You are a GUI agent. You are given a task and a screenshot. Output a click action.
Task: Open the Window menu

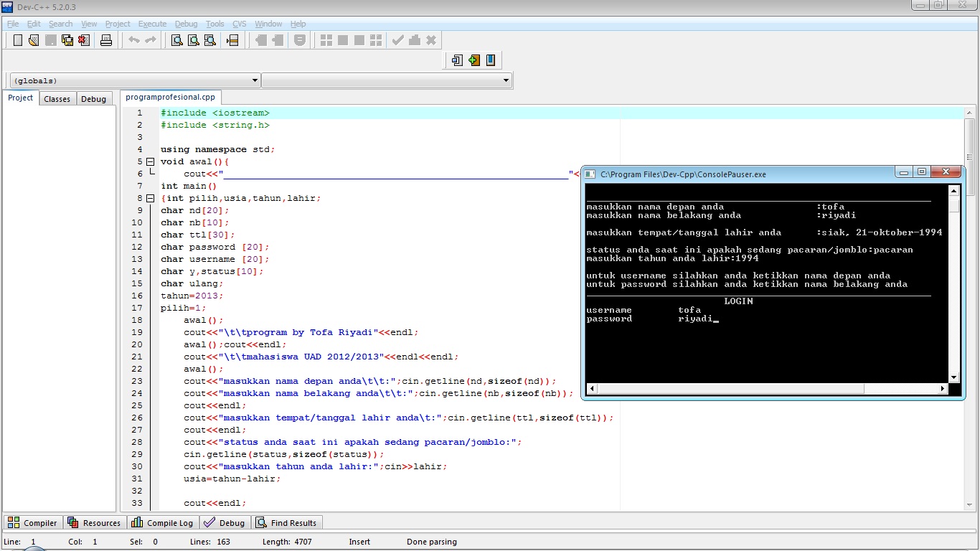pos(268,24)
